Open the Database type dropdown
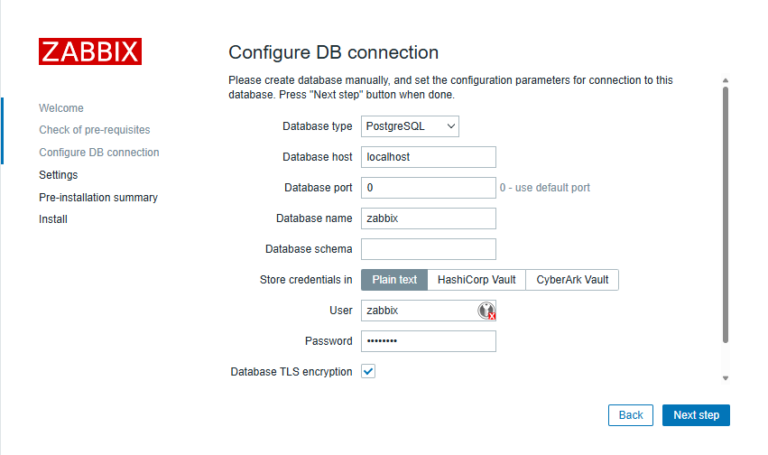 pyautogui.click(x=410, y=126)
